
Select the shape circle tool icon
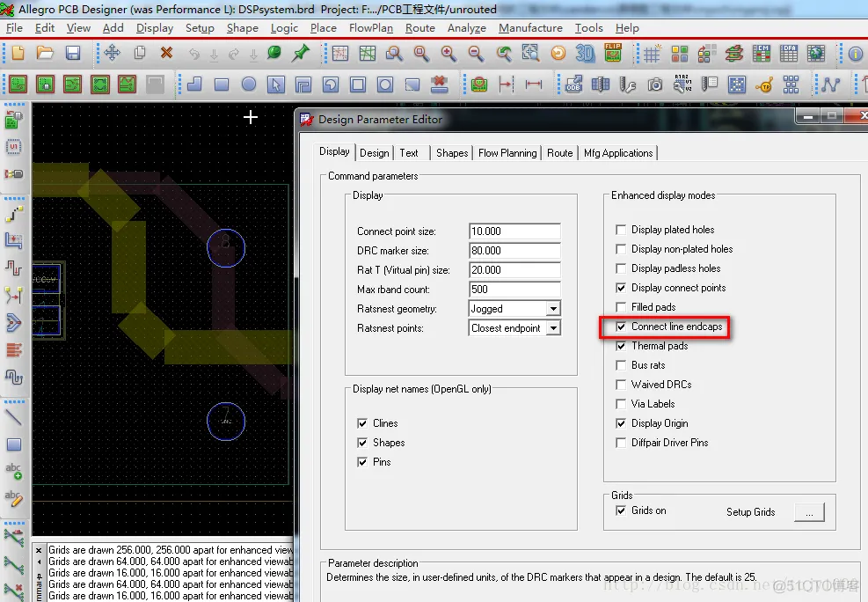point(249,84)
